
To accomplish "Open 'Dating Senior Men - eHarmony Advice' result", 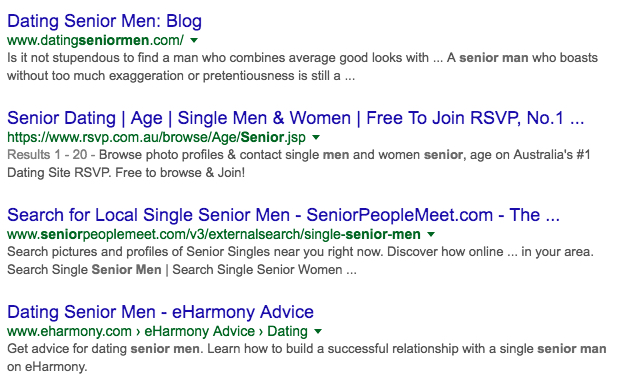I will pos(160,312).
